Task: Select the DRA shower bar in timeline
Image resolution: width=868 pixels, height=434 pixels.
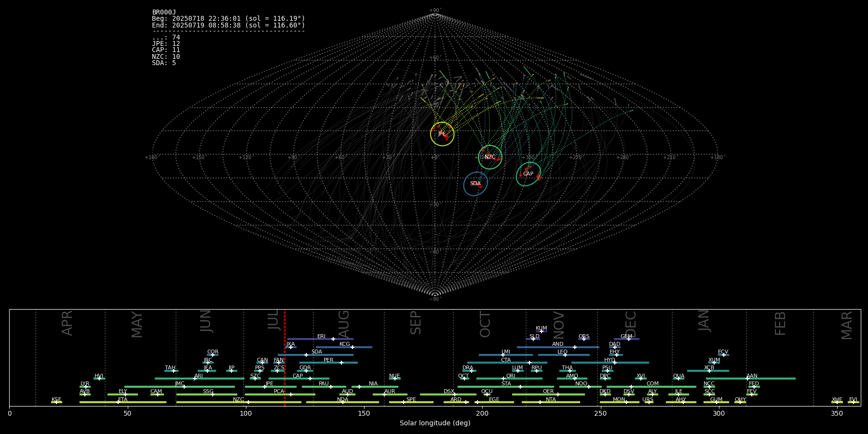Action: [469, 371]
